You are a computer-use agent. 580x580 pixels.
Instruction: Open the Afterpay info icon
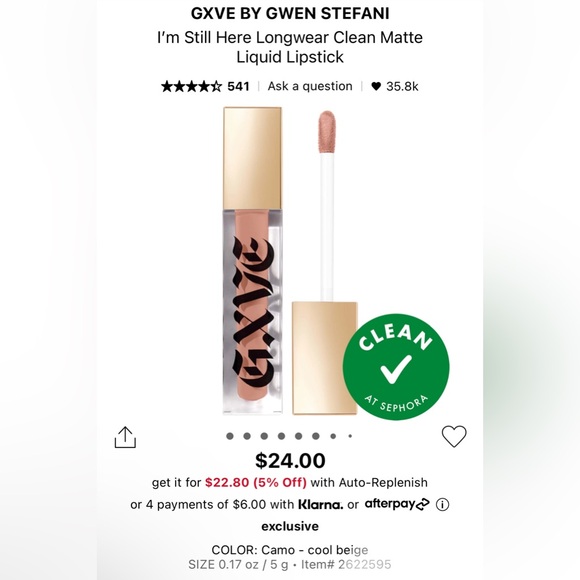tap(442, 505)
